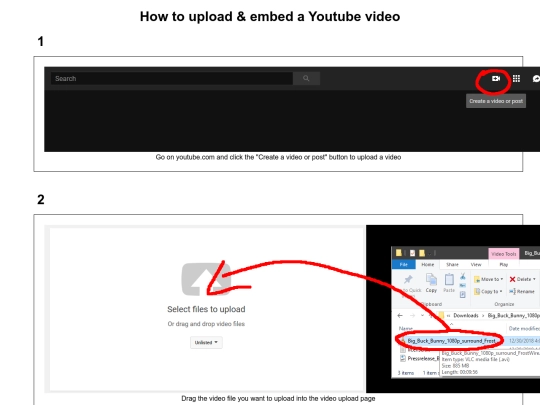Click the Cut scissors icon

[x=463, y=277]
